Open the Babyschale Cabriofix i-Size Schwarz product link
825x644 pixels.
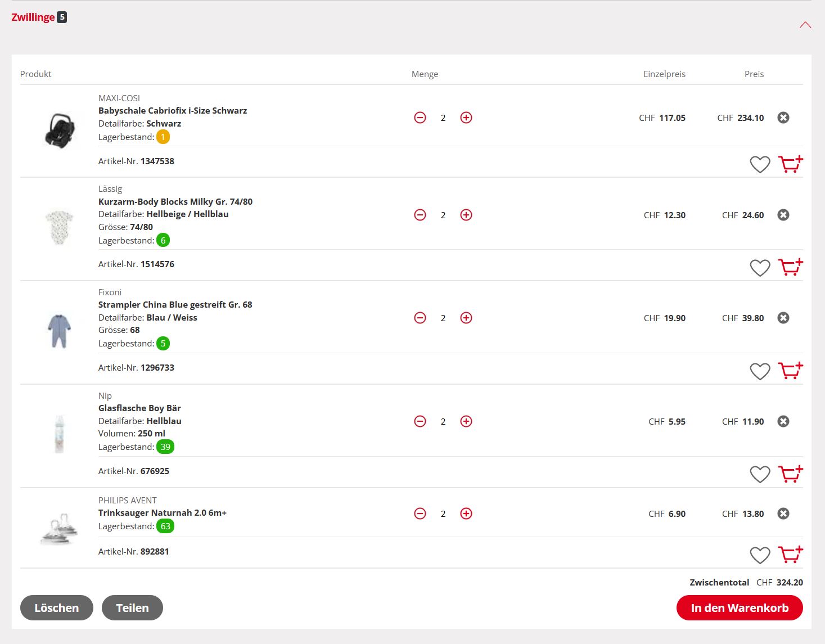click(173, 111)
